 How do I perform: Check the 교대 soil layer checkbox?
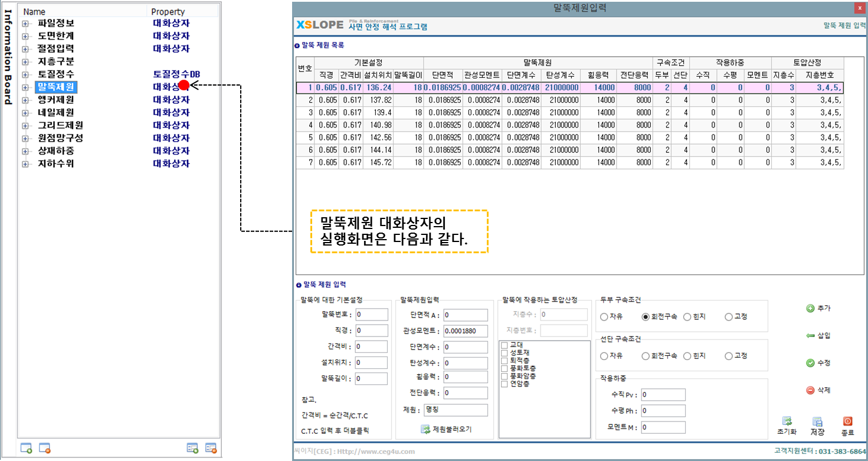click(505, 345)
